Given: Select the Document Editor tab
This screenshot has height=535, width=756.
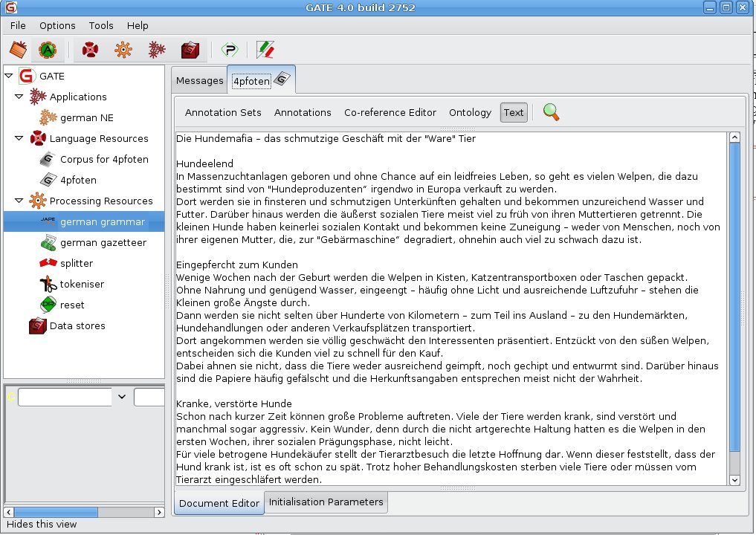Looking at the screenshot, I should 219,503.
